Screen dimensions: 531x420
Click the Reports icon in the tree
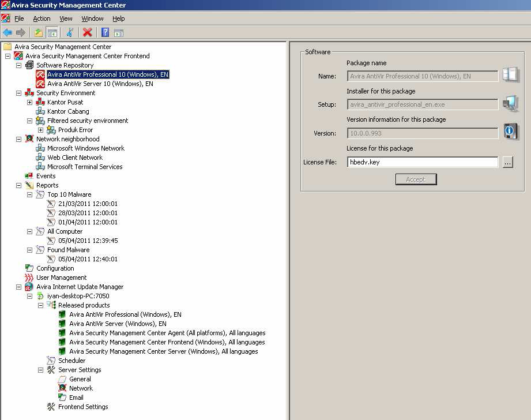(29, 185)
